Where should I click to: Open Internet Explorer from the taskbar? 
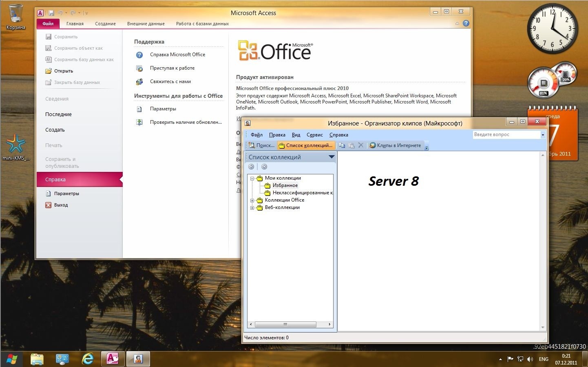coord(88,359)
